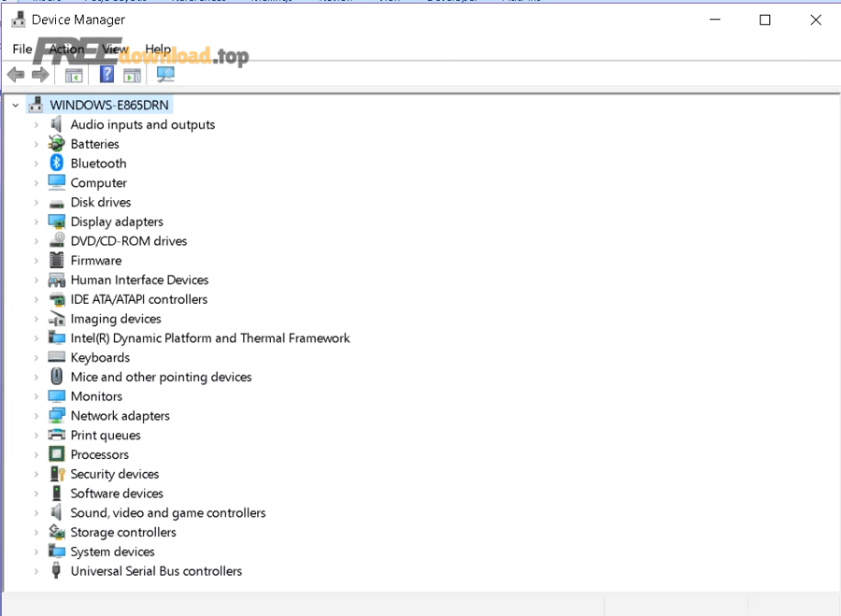Viewport: 841px width, 616px height.
Task: Click the Scan for hardware changes icon
Action: click(165, 74)
